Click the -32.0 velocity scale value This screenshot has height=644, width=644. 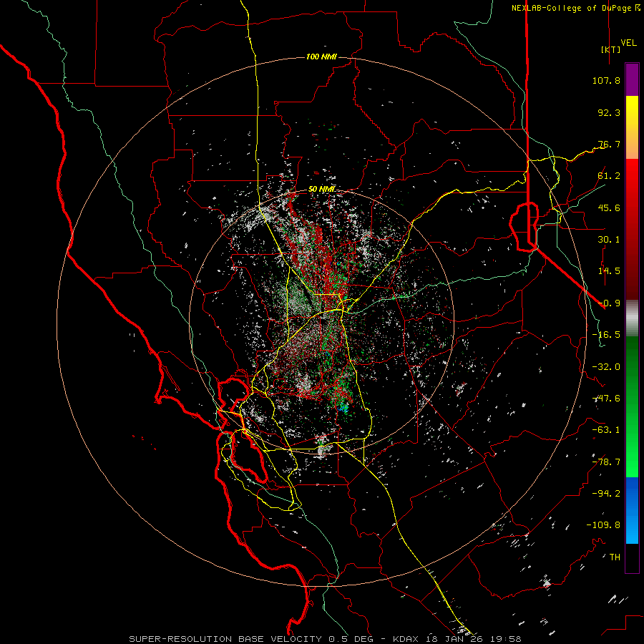pyautogui.click(x=606, y=367)
